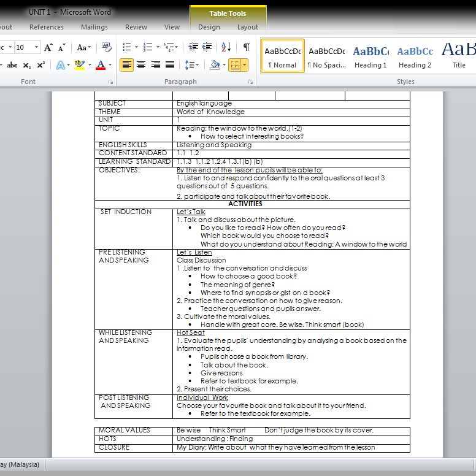
Task: Toggle subscript formatting
Action: click(x=27, y=65)
